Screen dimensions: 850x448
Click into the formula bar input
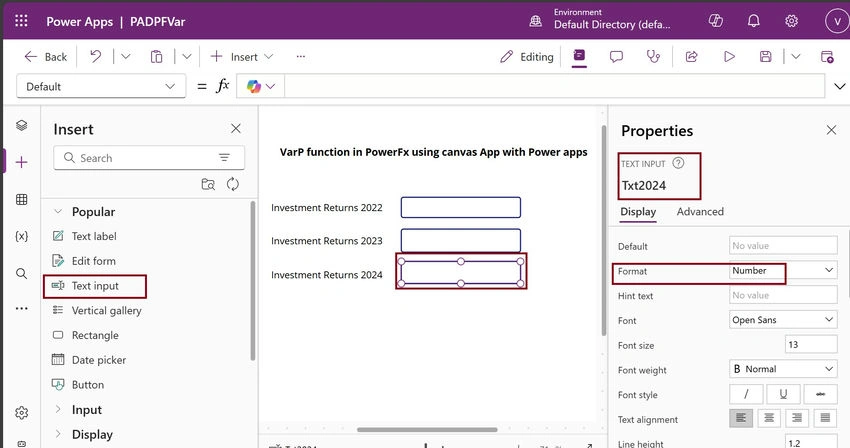pyautogui.click(x=554, y=86)
